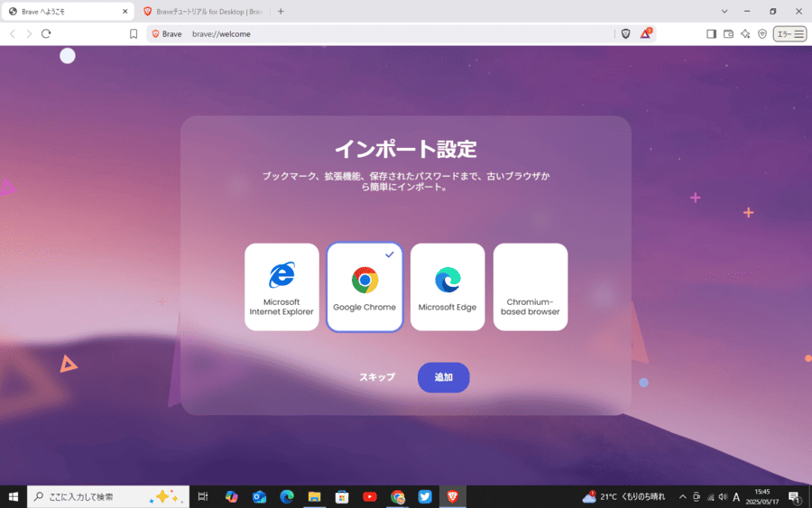Open Outlook from the taskbar

tap(259, 496)
